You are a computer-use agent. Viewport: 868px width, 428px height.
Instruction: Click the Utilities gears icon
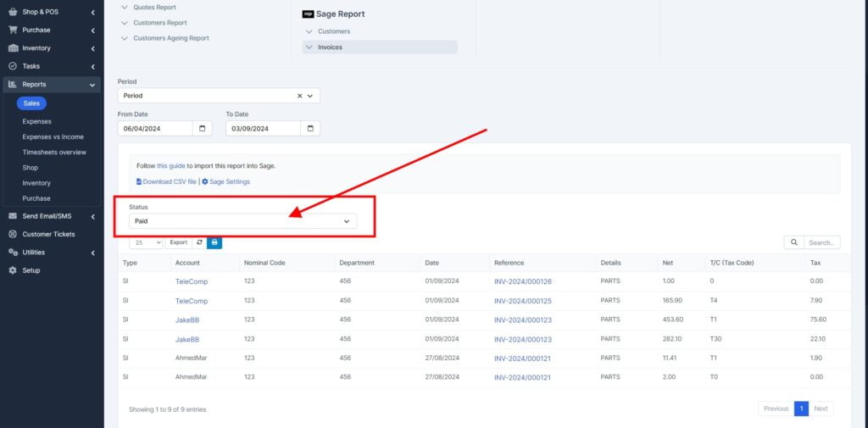(x=13, y=253)
